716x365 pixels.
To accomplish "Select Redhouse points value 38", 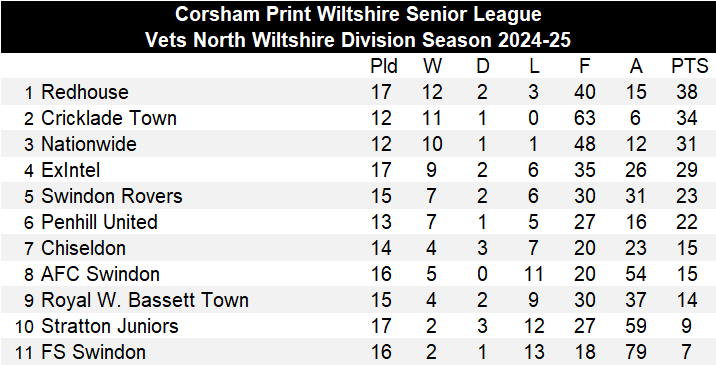I will pyautogui.click(x=686, y=92).
